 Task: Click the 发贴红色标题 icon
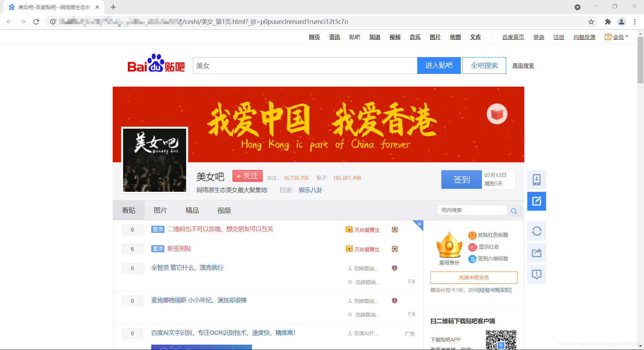pos(472,235)
